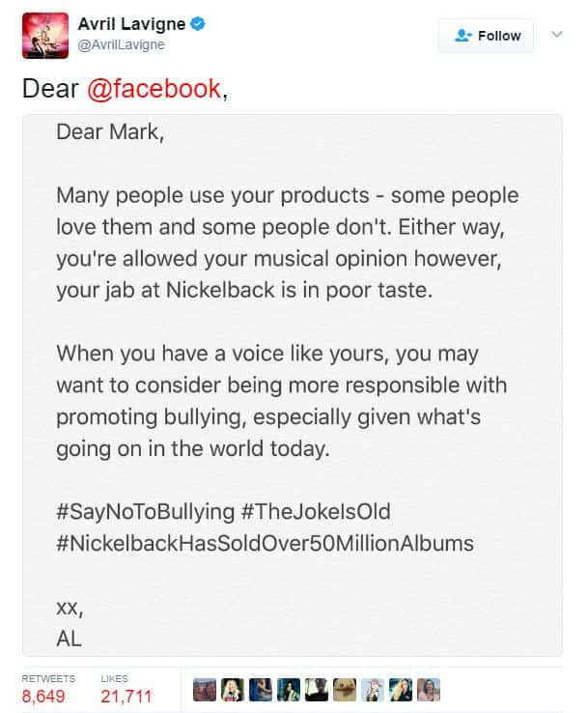Open the @facebook mention link
This screenshot has width=588, height=713.
point(154,90)
